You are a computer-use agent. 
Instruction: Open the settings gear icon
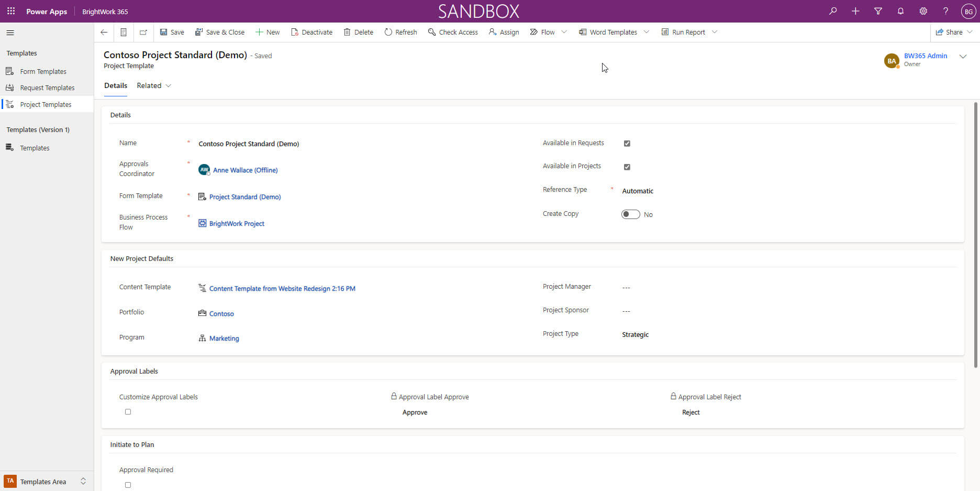923,11
